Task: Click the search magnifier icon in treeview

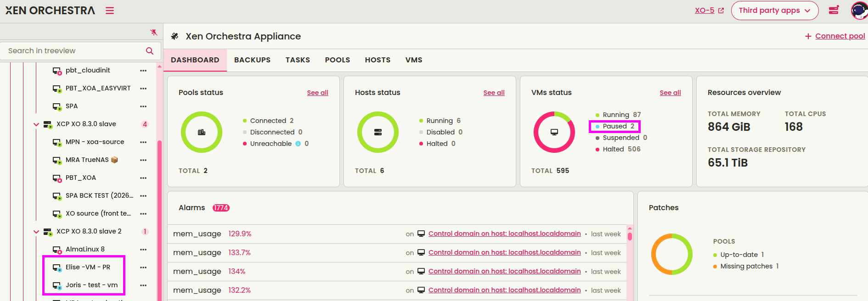Action: (150, 51)
